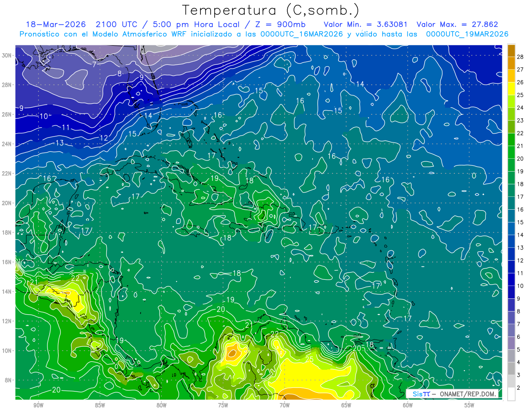Click the contour label 7 on the map
Screen dimensions: 532x411
pos(94,64)
